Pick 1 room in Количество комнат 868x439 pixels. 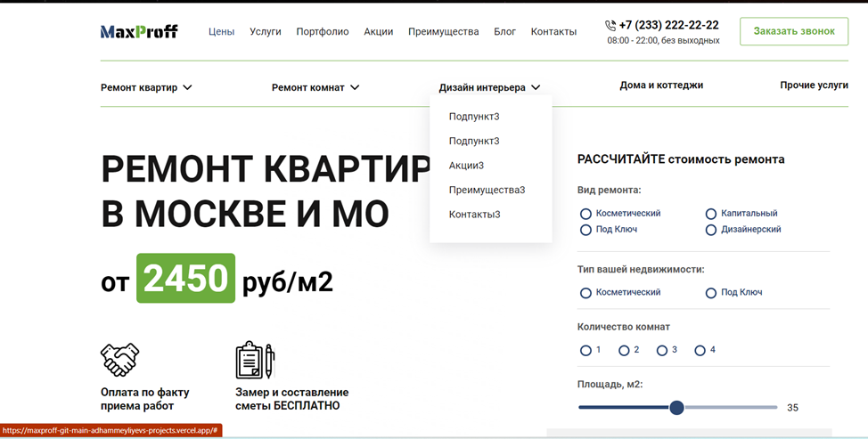[x=585, y=351]
